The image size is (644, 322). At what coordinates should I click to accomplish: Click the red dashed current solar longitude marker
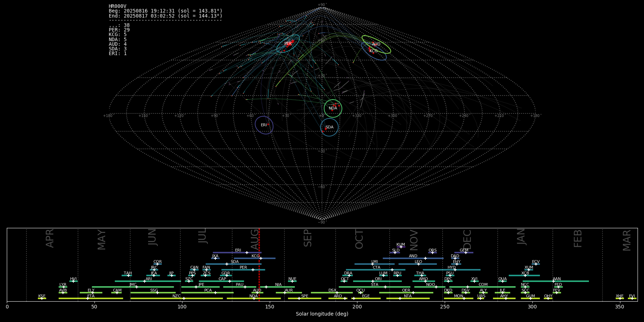coord(259,265)
